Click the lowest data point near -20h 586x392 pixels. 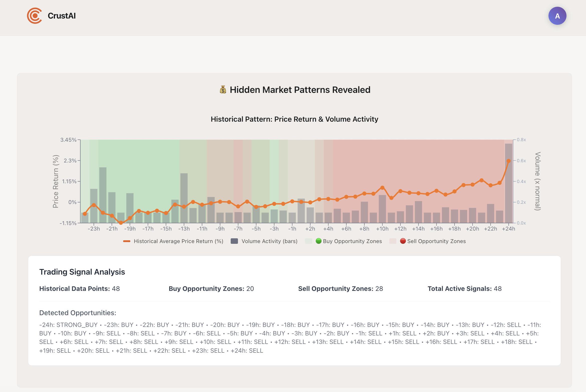121,223
